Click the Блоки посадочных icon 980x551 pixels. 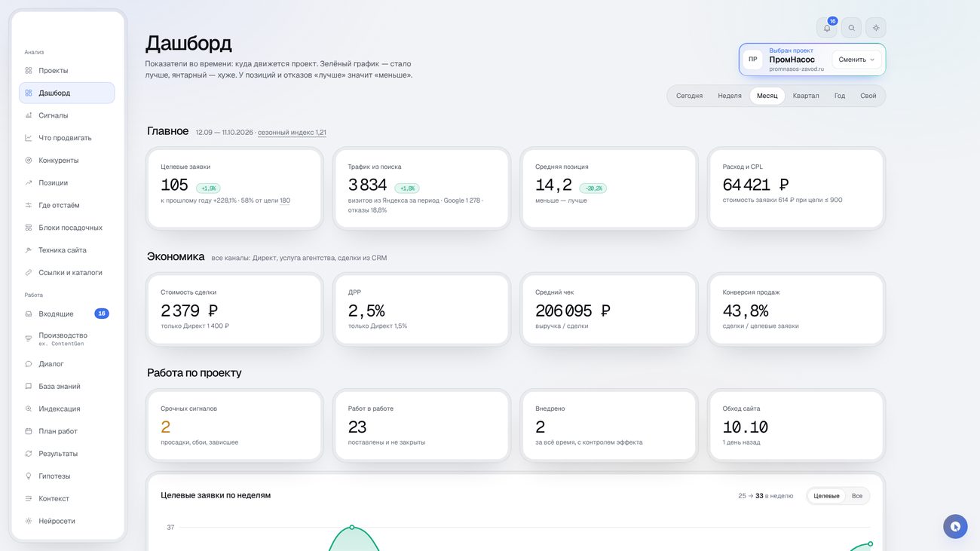click(29, 228)
